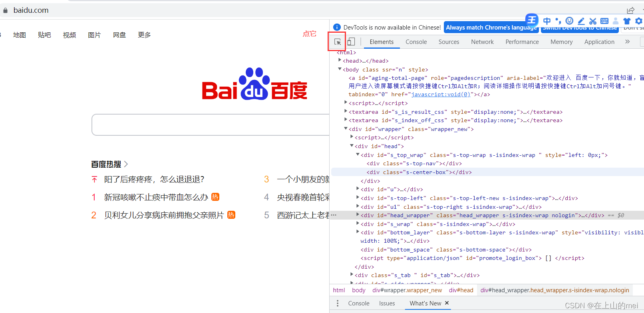The width and height of the screenshot is (644, 313).
Task: Expand the div id u node
Action: tap(358, 189)
